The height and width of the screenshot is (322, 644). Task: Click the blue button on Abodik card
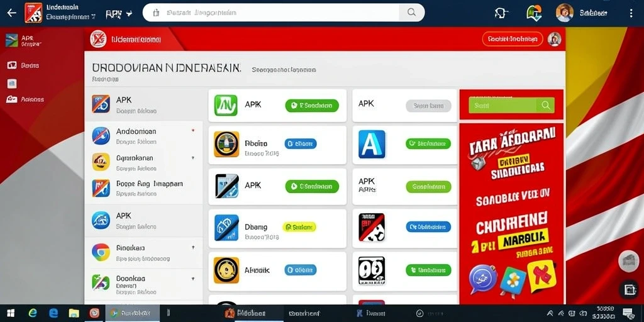pos(300,269)
